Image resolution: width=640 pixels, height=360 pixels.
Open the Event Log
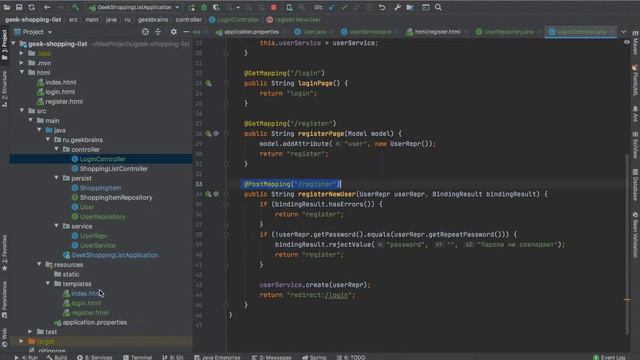pos(609,357)
